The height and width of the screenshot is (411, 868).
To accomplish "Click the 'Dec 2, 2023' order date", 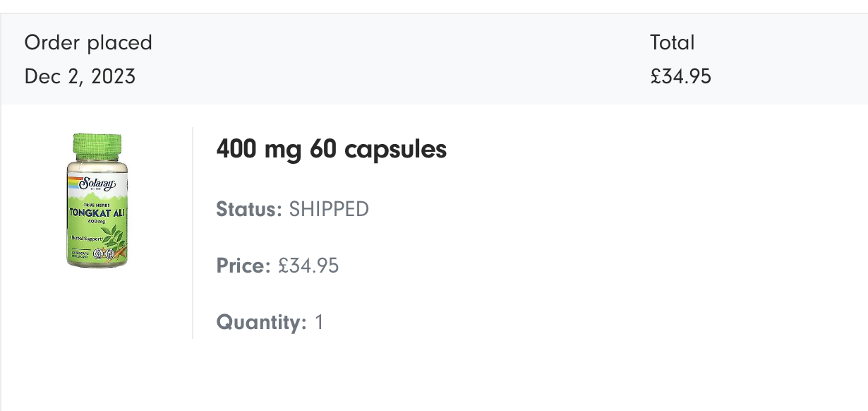I will [x=80, y=76].
